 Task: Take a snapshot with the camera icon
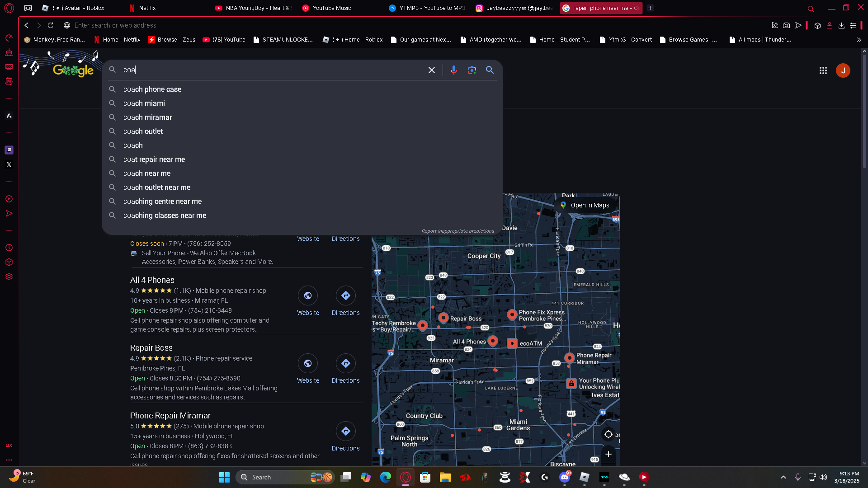(787, 25)
